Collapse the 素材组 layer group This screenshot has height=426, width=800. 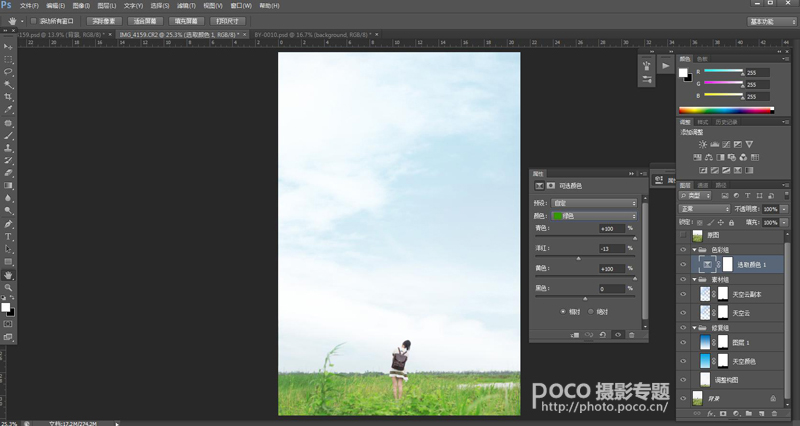tap(694, 280)
